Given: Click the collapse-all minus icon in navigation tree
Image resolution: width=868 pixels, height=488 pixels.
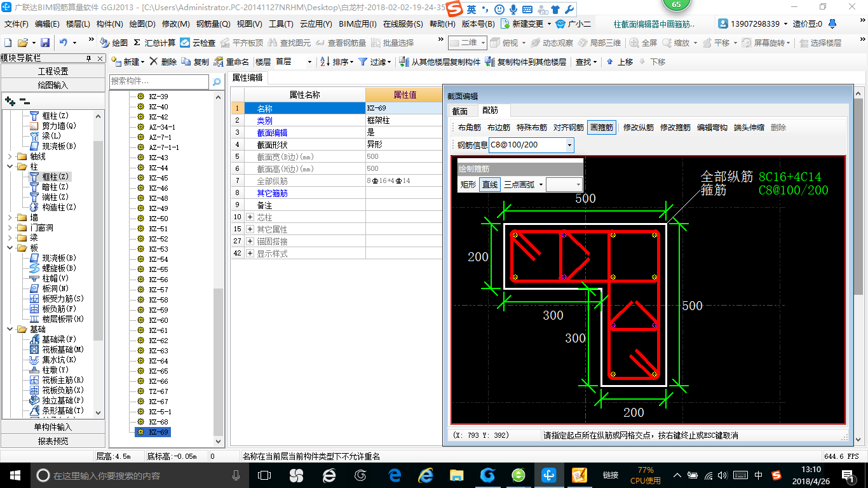Looking at the screenshot, I should point(24,100).
